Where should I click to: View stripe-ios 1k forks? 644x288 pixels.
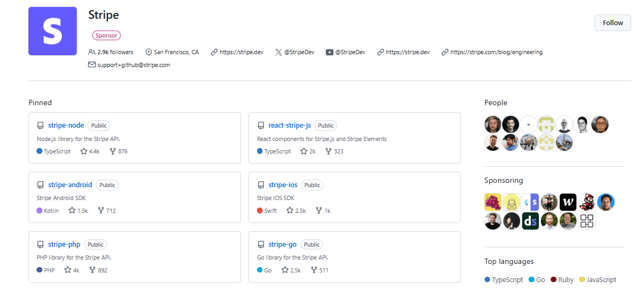click(323, 211)
